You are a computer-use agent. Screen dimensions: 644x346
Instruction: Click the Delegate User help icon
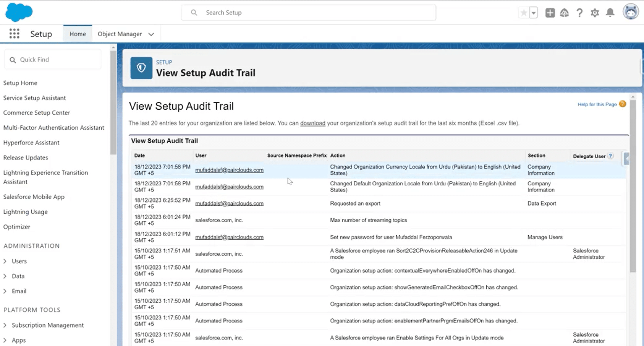coord(610,156)
